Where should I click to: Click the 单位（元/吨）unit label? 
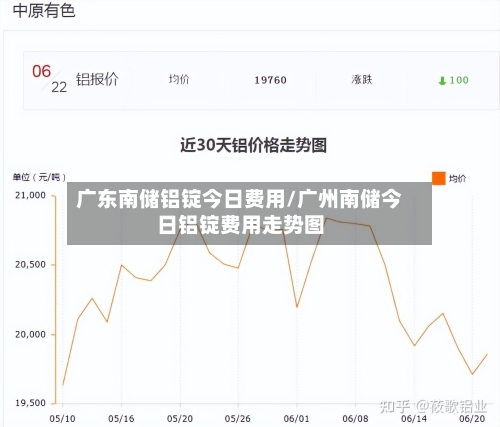tap(39, 177)
